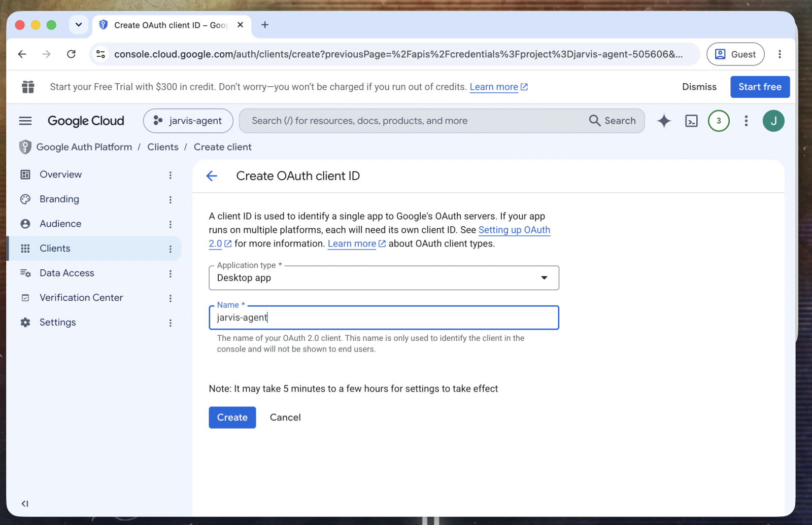Viewport: 812px width, 525px height.
Task: Click the blue Create button
Action: click(232, 417)
